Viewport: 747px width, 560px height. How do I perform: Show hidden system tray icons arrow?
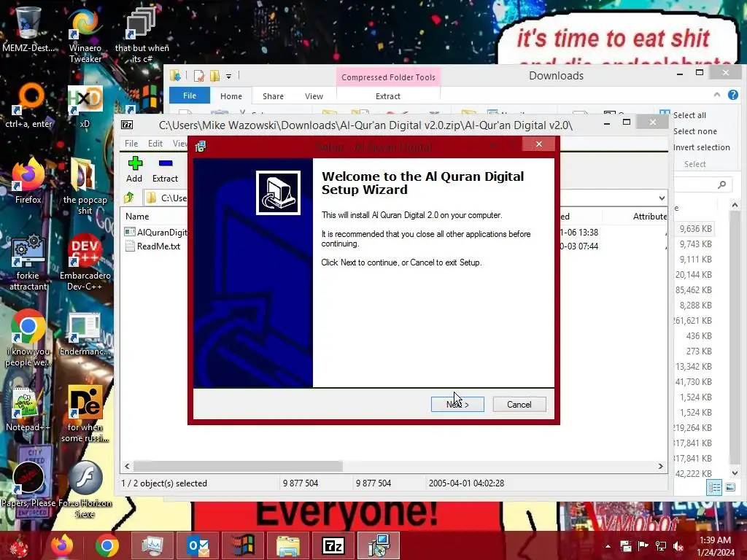pos(608,545)
